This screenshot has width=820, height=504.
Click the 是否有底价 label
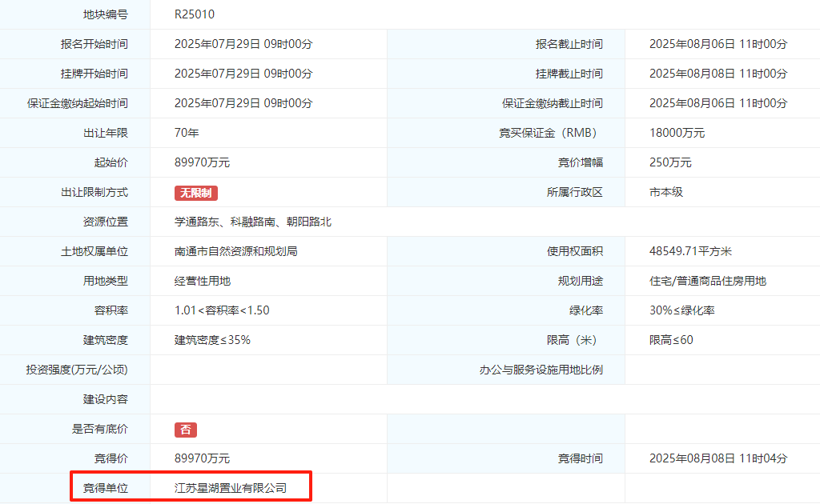(x=99, y=429)
